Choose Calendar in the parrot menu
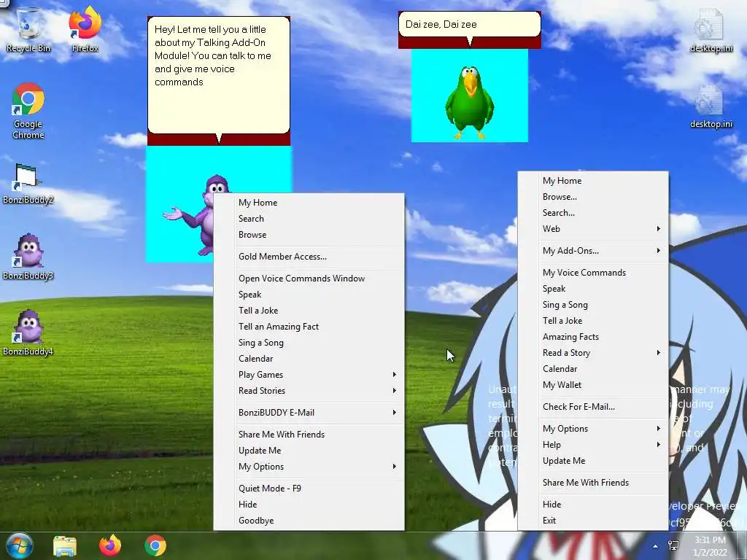The width and height of the screenshot is (747, 560). (x=593, y=369)
